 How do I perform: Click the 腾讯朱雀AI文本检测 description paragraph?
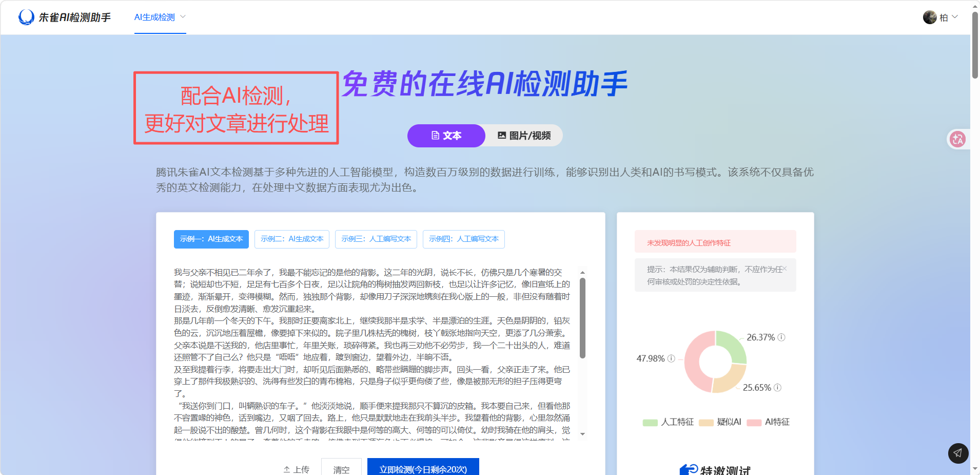point(485,180)
